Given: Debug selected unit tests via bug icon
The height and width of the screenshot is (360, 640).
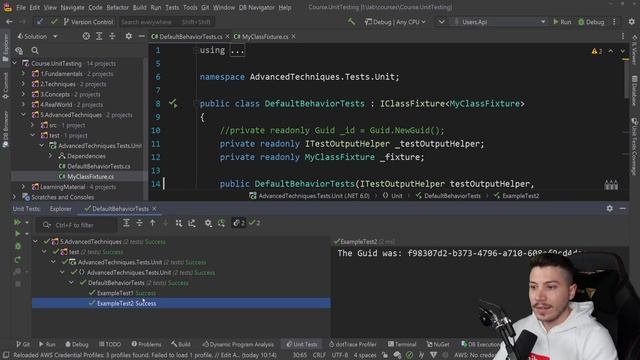Looking at the screenshot, I should [18, 246].
